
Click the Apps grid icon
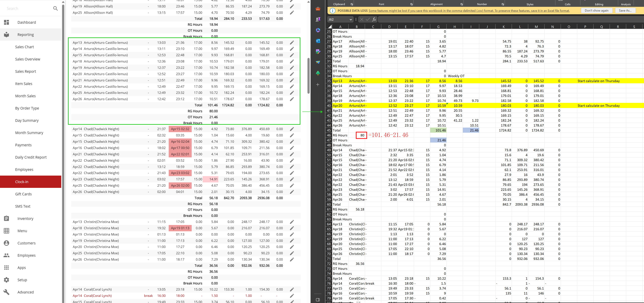[6, 267]
